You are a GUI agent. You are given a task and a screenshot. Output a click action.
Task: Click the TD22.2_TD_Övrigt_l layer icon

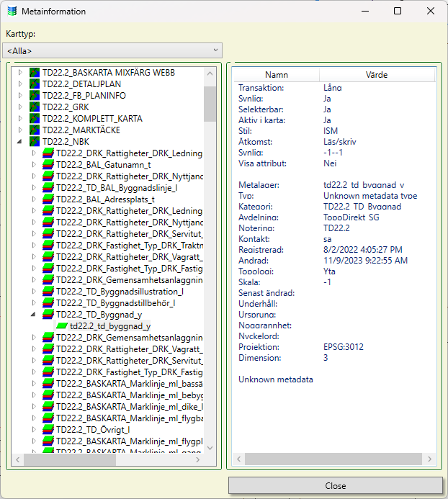click(48, 430)
